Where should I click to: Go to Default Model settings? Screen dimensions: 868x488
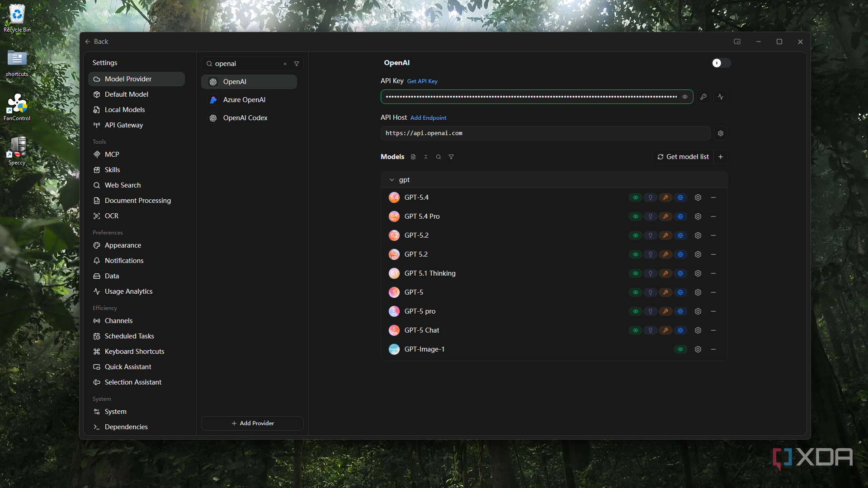click(137, 94)
